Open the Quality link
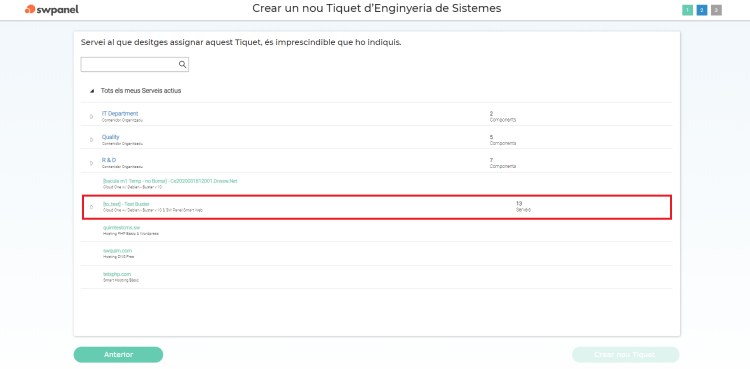The image size is (750, 369). [110, 137]
